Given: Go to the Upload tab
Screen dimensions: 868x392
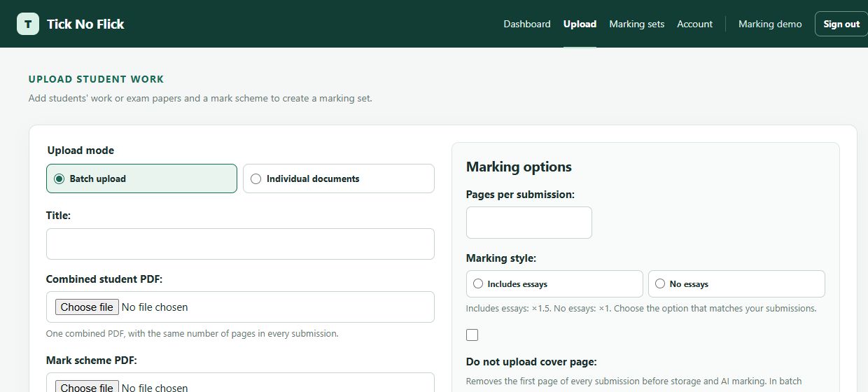Looking at the screenshot, I should pyautogui.click(x=580, y=24).
